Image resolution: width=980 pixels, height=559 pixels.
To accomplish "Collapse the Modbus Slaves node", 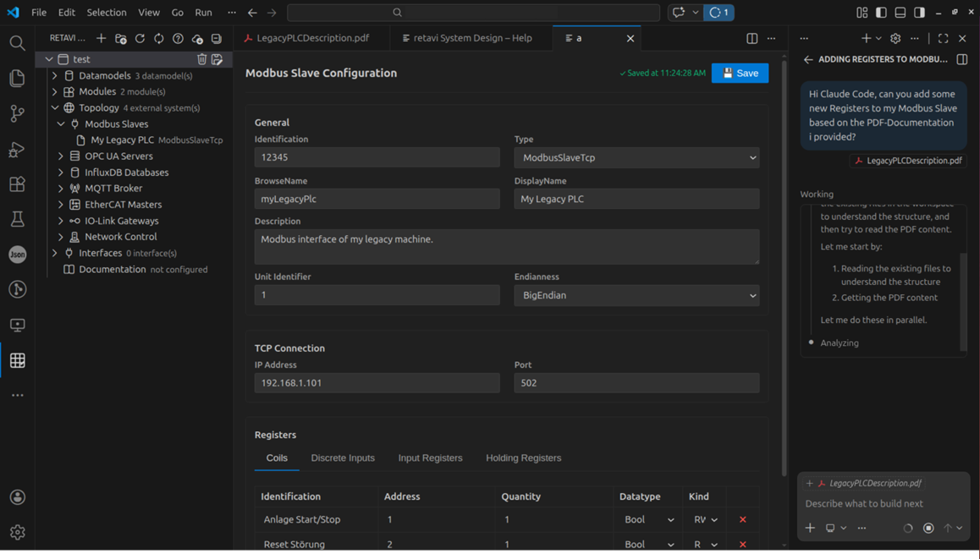I will [x=61, y=124].
